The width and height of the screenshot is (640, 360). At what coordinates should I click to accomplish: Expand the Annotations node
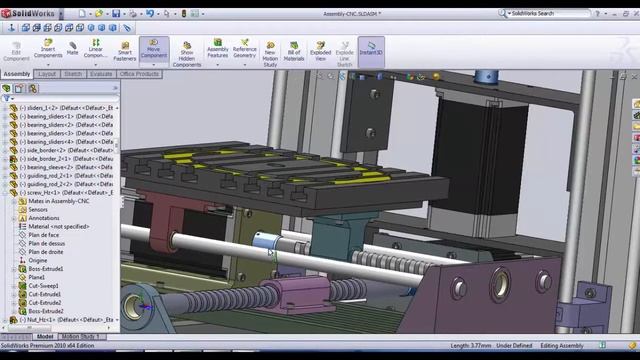pyautogui.click(x=14, y=218)
